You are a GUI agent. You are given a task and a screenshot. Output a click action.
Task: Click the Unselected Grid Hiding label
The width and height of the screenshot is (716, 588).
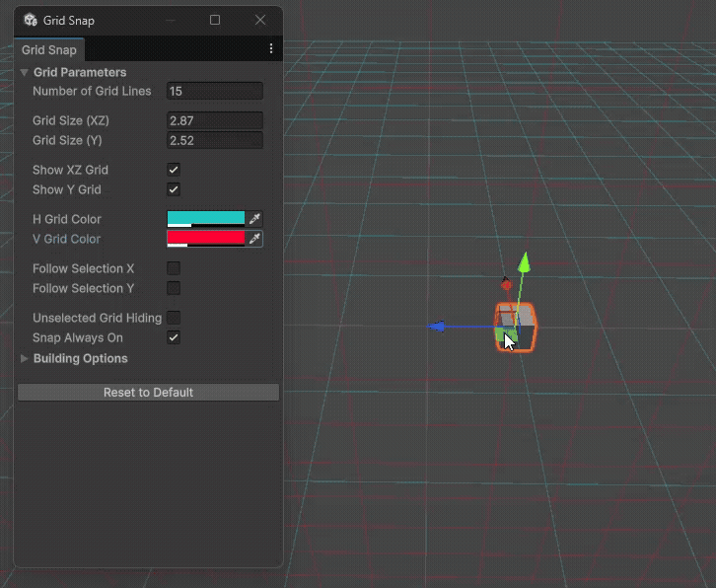[x=98, y=318]
